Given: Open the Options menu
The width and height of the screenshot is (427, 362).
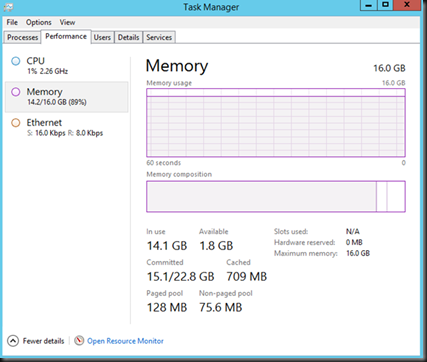Looking at the screenshot, I should pyautogui.click(x=39, y=22).
